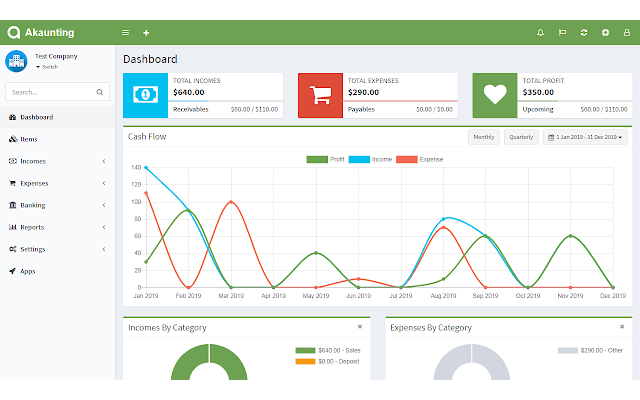The width and height of the screenshot is (640, 400).
Task: Click the Settings gears icon
Action: pos(13,249)
